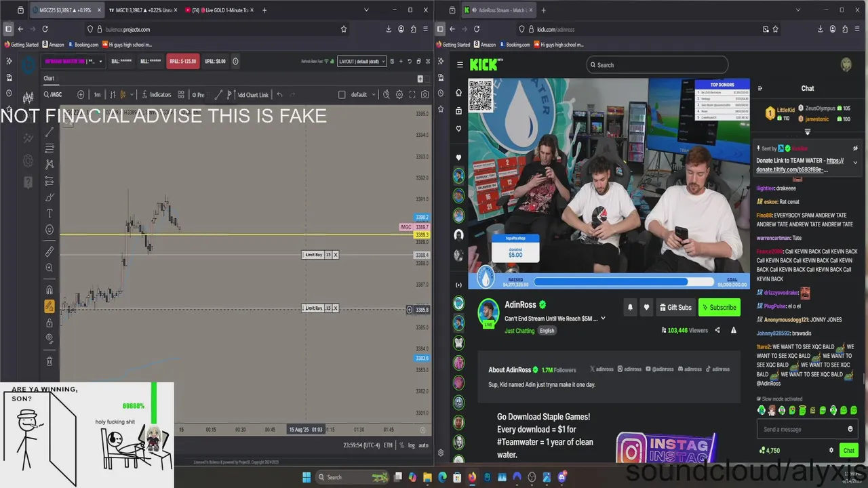
Task: Switch to the AdinRoss Stream tab
Action: (x=498, y=10)
